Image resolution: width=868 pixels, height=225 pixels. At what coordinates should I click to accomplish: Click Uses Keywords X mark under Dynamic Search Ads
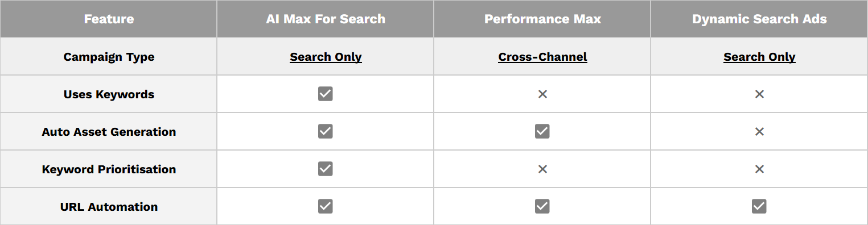pos(759,94)
